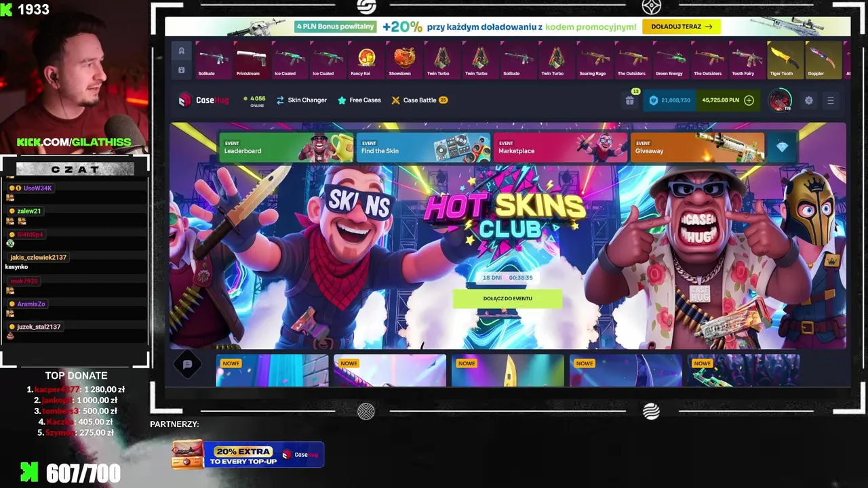Screen dimensions: 868x488
Task: Click 20% EXTRA partner banner
Action: [248, 455]
